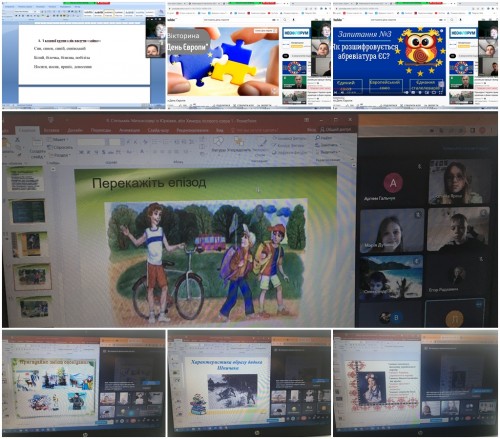500x439 pixels.
Task: Click Заменить in the editing group
Action: pyautogui.click(x=327, y=145)
